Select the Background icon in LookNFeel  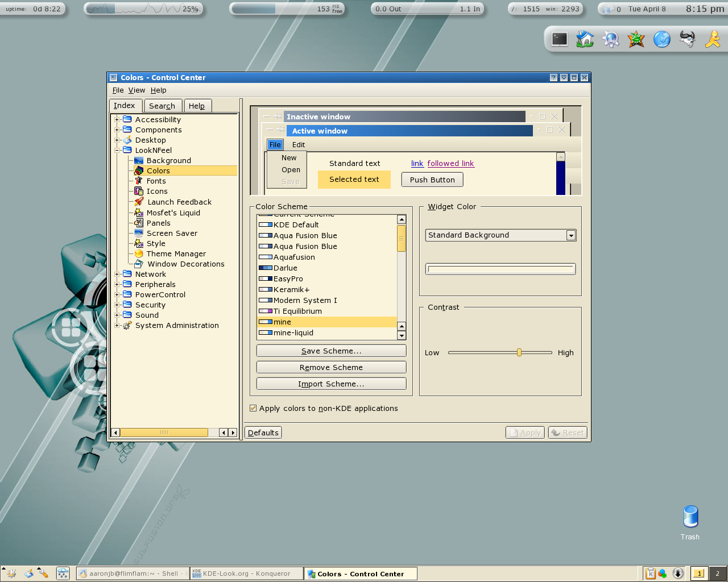click(139, 161)
